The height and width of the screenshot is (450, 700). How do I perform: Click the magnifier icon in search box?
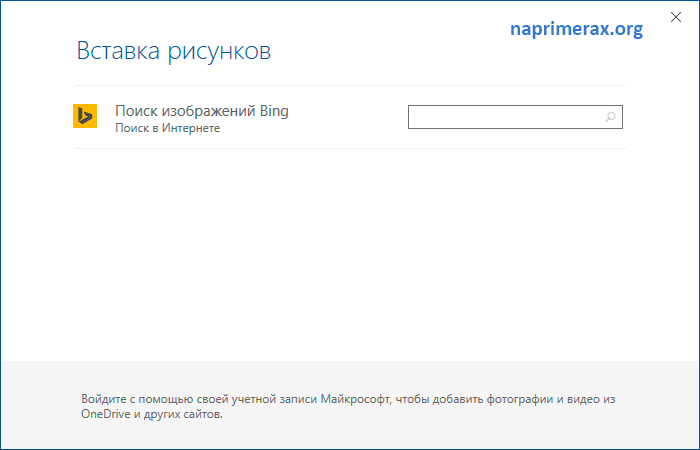(x=610, y=117)
